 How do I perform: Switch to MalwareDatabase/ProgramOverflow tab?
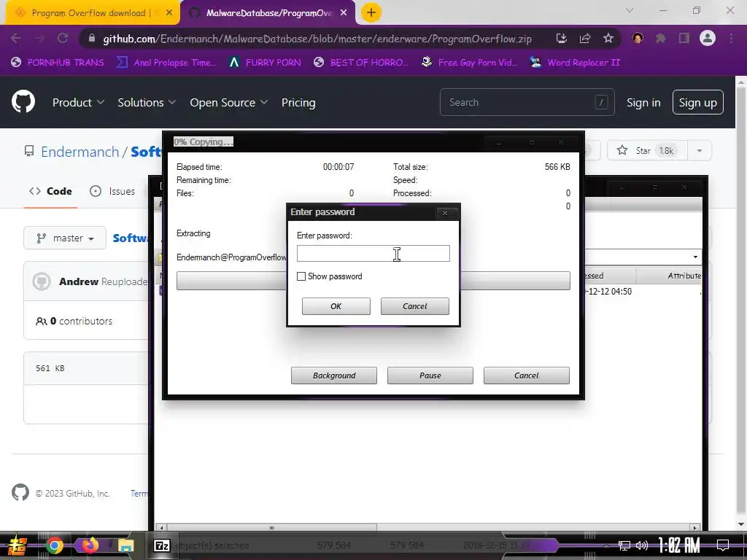click(x=269, y=13)
